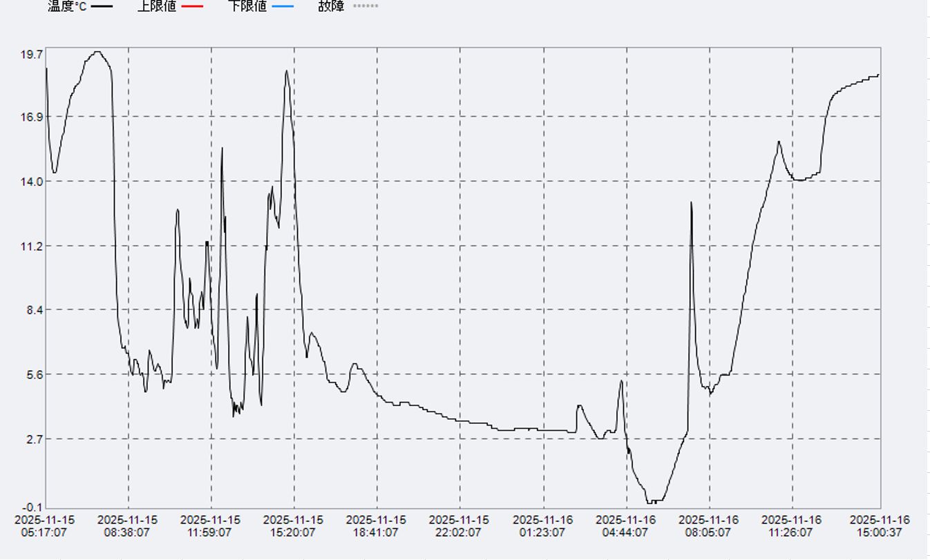Select the 2025-11-15 11:59:07 time label
This screenshot has height=560, width=930.
tap(211, 526)
